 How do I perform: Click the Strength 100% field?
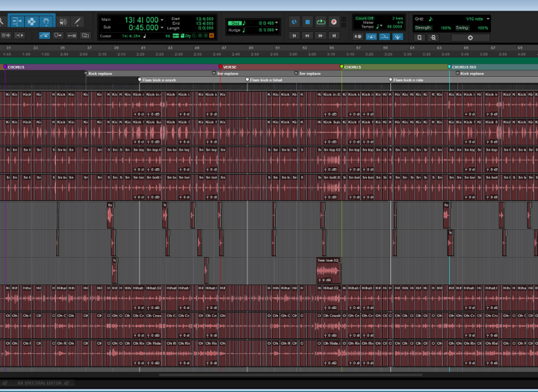coord(445,28)
